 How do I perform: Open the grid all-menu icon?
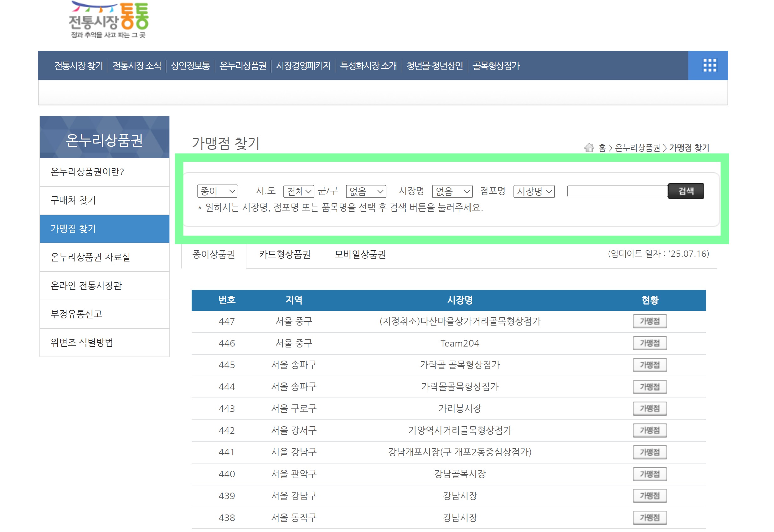click(709, 65)
